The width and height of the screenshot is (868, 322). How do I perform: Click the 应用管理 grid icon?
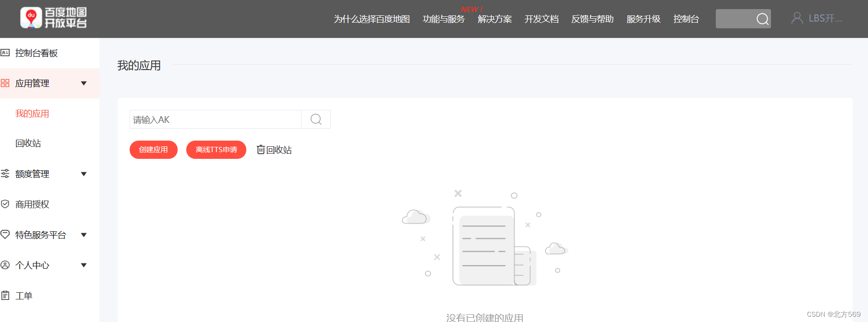click(5, 83)
